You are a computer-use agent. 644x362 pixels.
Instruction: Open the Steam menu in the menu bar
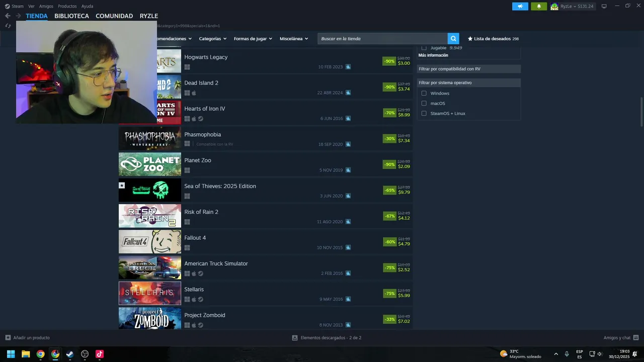click(x=18, y=6)
